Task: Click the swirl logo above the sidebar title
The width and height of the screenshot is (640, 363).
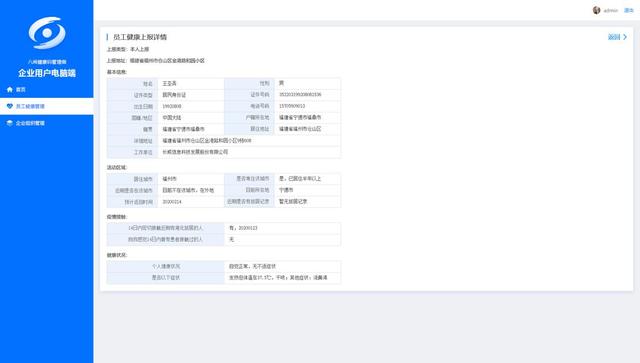Action: pyautogui.click(x=47, y=33)
